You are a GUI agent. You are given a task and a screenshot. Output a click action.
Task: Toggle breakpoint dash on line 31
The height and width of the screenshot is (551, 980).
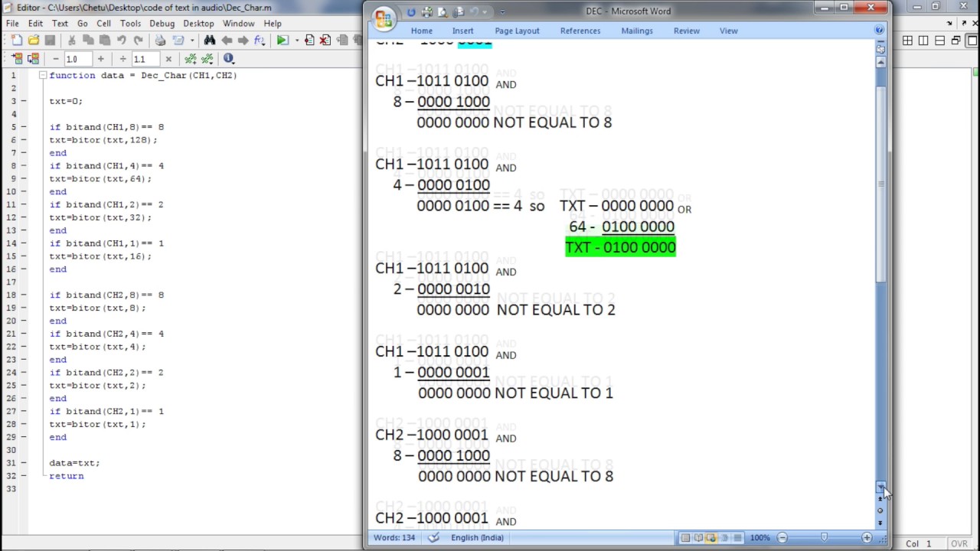pyautogui.click(x=24, y=463)
